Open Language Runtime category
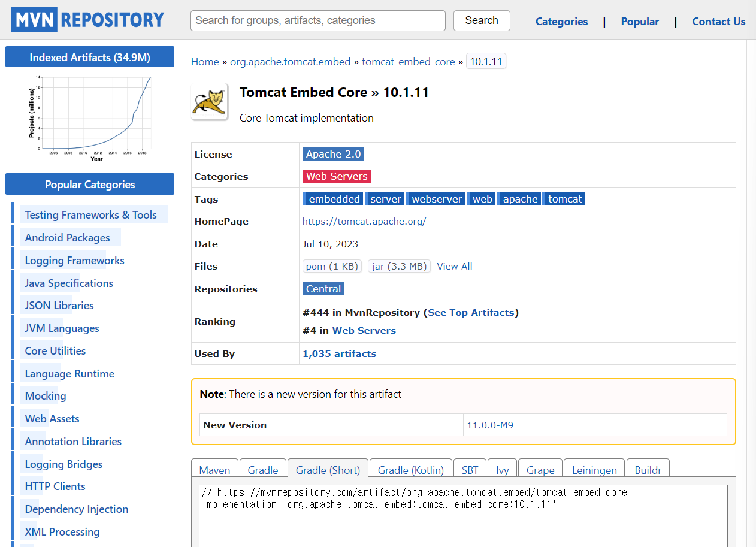This screenshot has width=756, height=547. 69,373
